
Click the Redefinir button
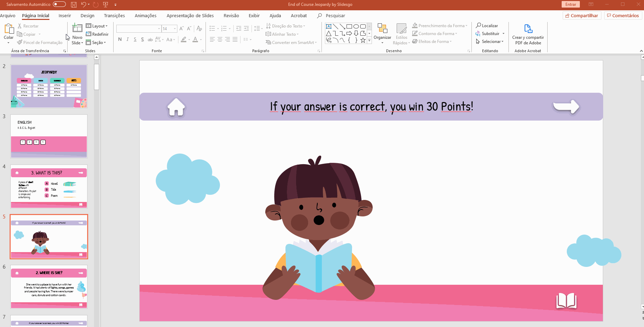pos(97,34)
